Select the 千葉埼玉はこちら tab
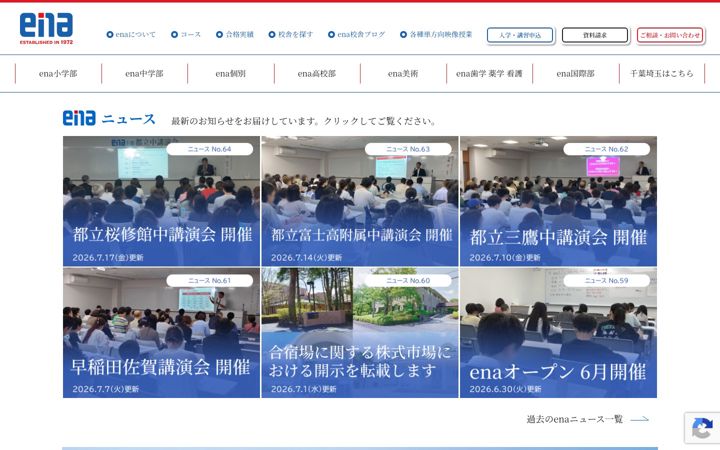Viewport: 720px width, 450px height. [x=662, y=73]
